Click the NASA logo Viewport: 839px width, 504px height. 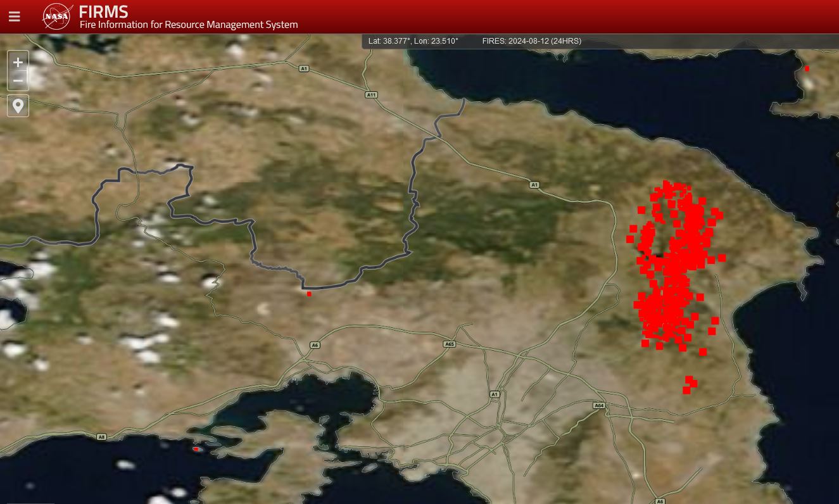pyautogui.click(x=57, y=16)
